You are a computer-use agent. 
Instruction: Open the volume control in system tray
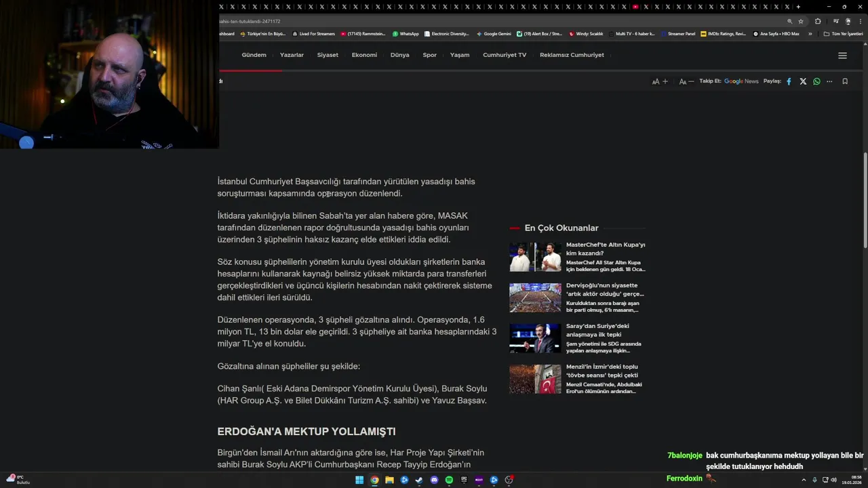coord(833,480)
